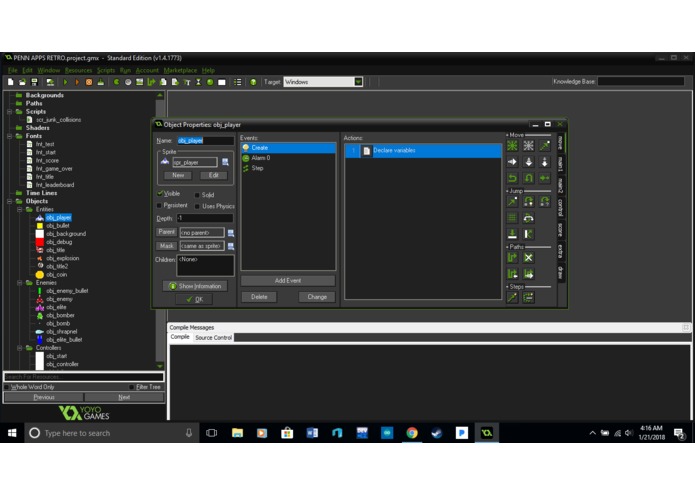The image size is (695, 494).
Task: Enable the Uses Physics checkbox
Action: [197, 206]
